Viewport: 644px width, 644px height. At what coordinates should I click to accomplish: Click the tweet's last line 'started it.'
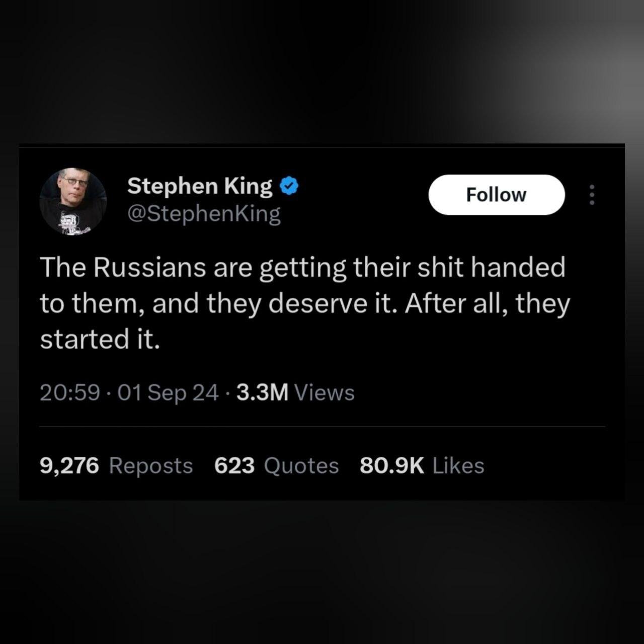[x=100, y=339]
